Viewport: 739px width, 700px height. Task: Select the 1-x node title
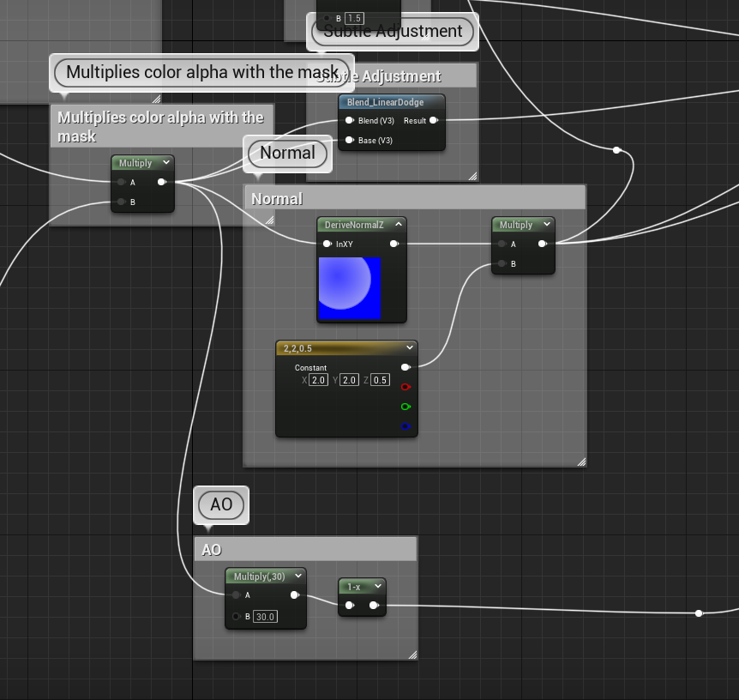click(x=354, y=587)
